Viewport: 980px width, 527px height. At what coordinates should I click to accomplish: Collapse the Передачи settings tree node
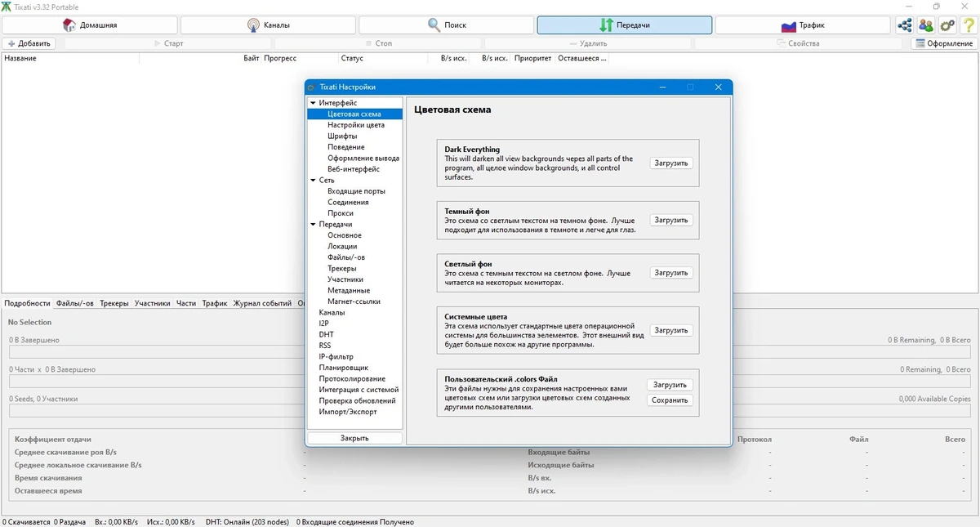tap(312, 225)
